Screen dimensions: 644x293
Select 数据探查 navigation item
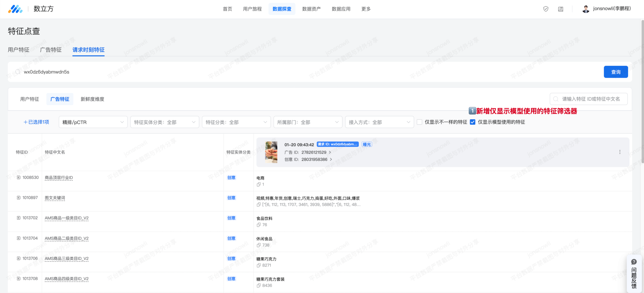tap(282, 9)
